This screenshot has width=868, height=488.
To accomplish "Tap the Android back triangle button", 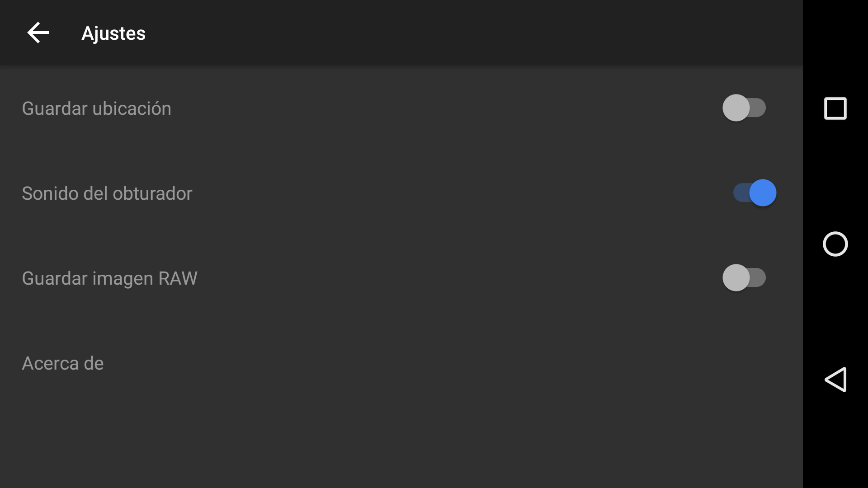I will [x=835, y=380].
